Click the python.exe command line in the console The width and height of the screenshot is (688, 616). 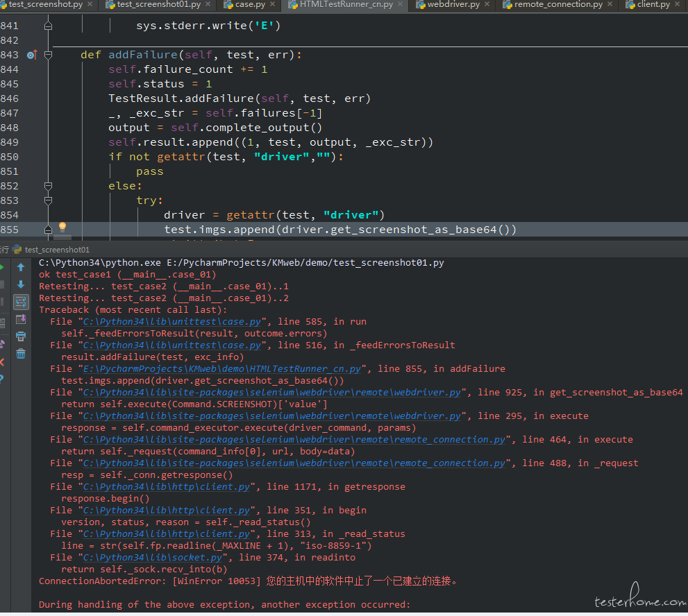click(x=242, y=263)
